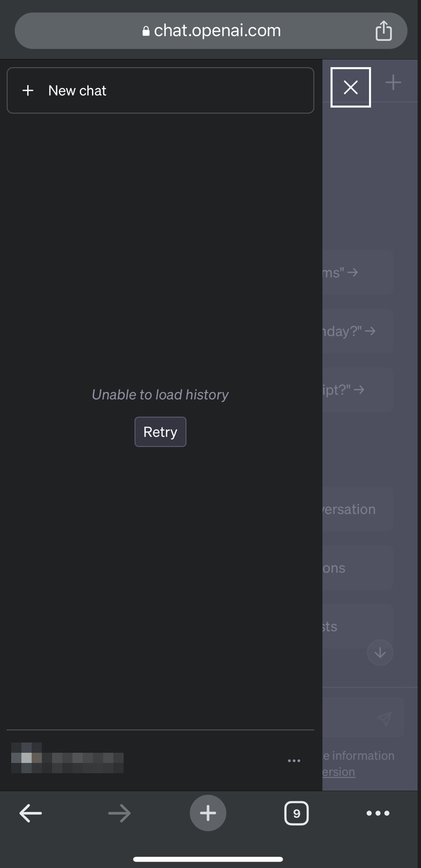The image size is (421, 868).
Task: Tap the share icon in address bar
Action: [384, 31]
